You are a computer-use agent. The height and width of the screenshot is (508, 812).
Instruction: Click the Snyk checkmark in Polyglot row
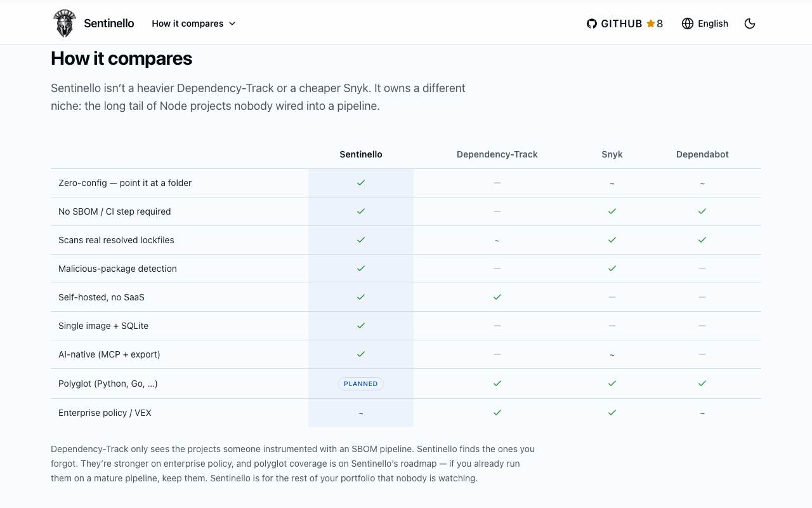(x=612, y=384)
